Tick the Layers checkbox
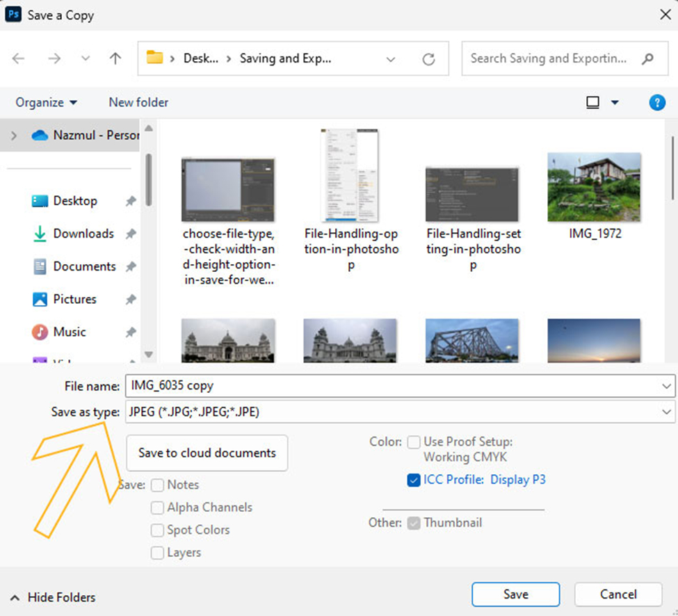This screenshot has width=678, height=616. point(158,553)
